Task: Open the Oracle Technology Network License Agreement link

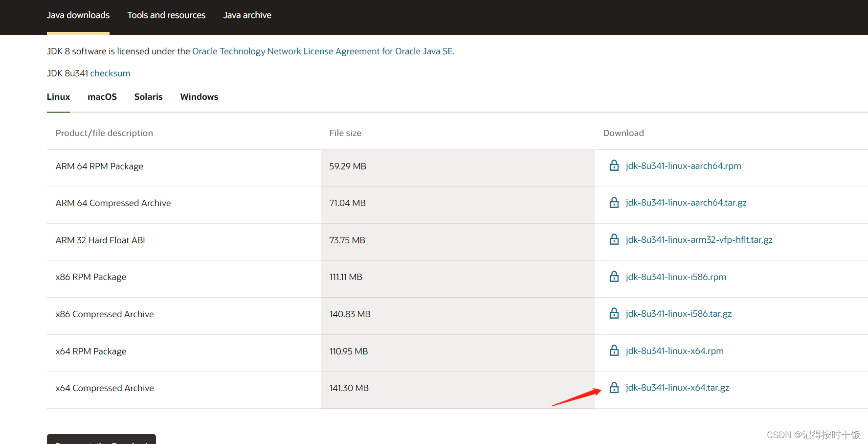Action: 323,51
